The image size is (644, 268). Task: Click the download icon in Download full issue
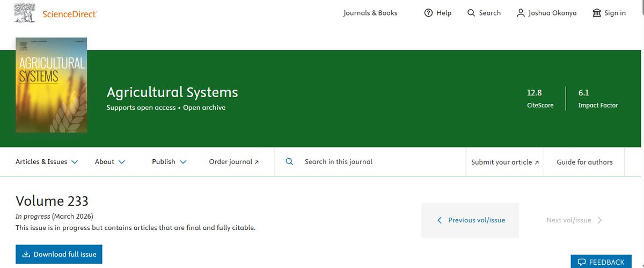click(26, 254)
